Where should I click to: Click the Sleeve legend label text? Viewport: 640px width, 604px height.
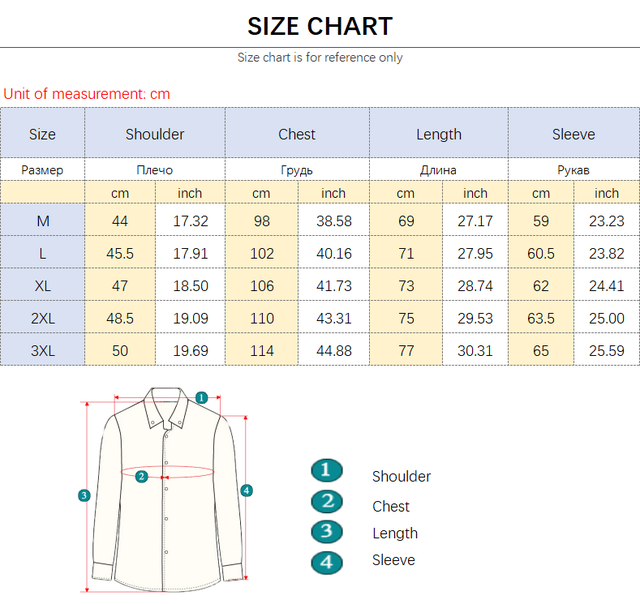point(393,560)
